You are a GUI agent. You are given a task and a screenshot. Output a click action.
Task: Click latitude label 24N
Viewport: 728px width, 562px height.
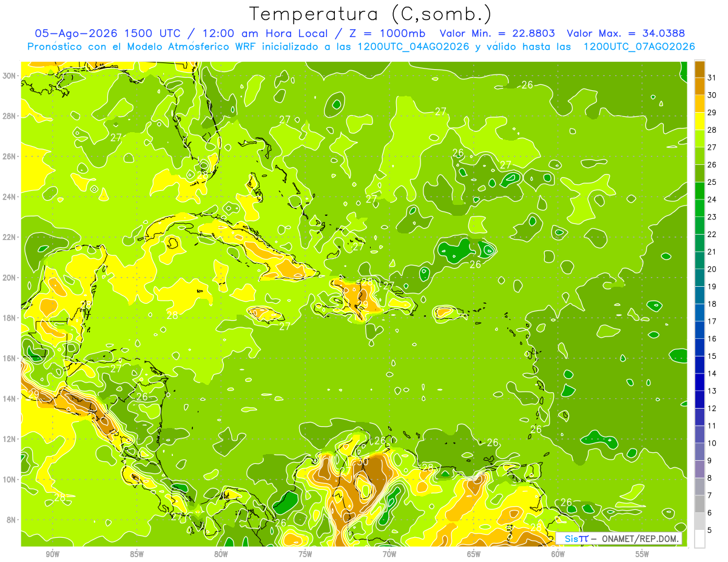click(10, 196)
